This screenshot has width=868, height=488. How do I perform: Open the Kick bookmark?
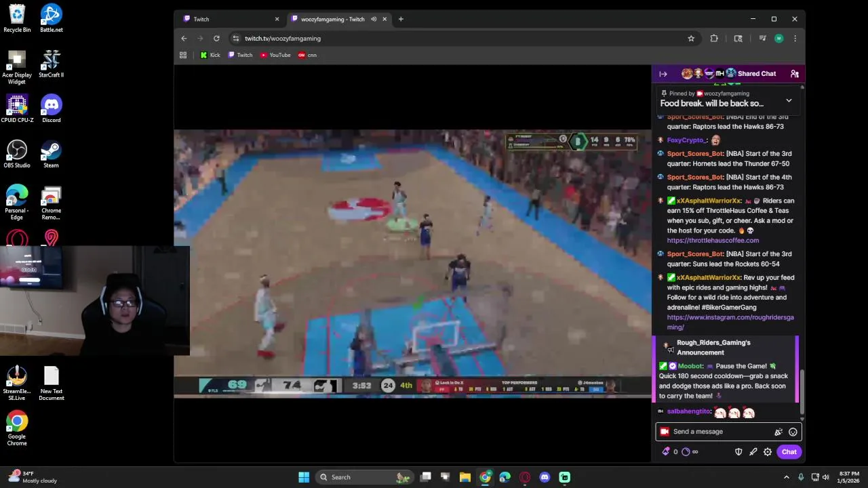click(210, 55)
